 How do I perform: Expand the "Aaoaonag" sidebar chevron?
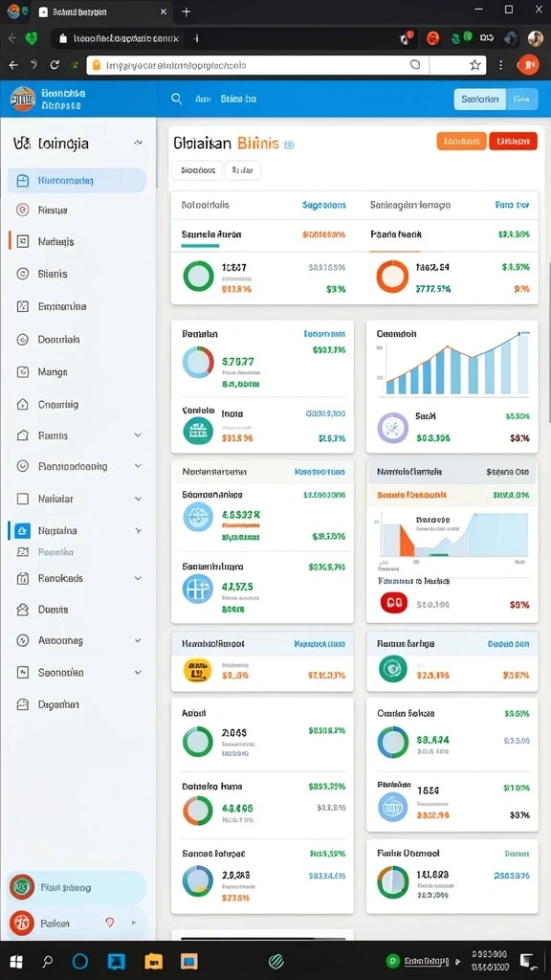coord(138,640)
